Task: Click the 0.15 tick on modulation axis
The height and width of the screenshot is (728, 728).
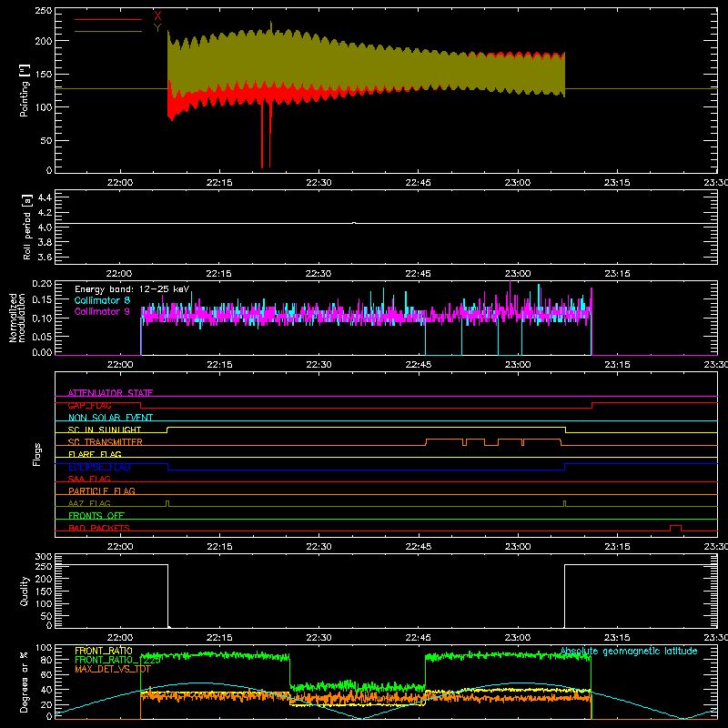Action: coord(42,300)
